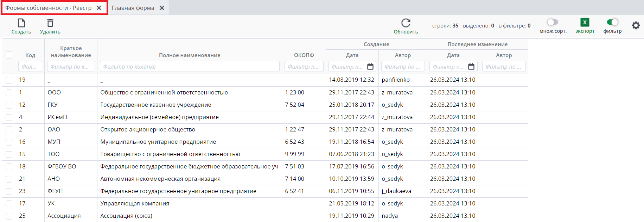Viewport: 644px width, 222px height.
Task: Open calendar picker in Creation date filter
Action: point(370,67)
